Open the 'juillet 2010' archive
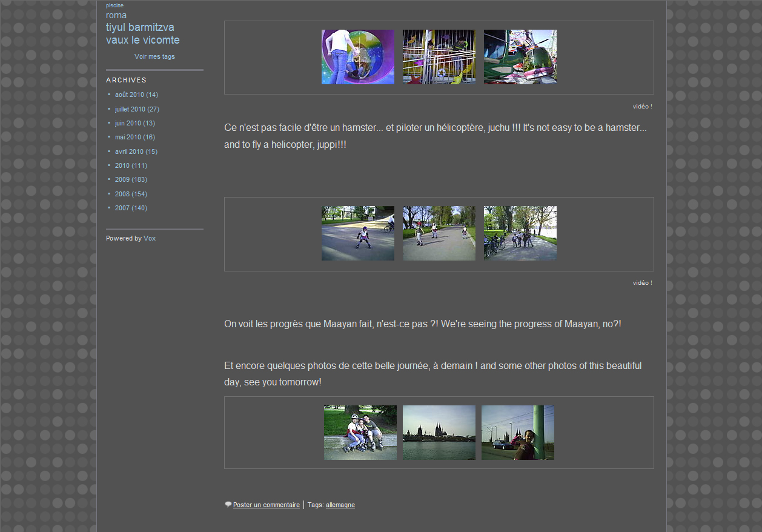 click(130, 109)
